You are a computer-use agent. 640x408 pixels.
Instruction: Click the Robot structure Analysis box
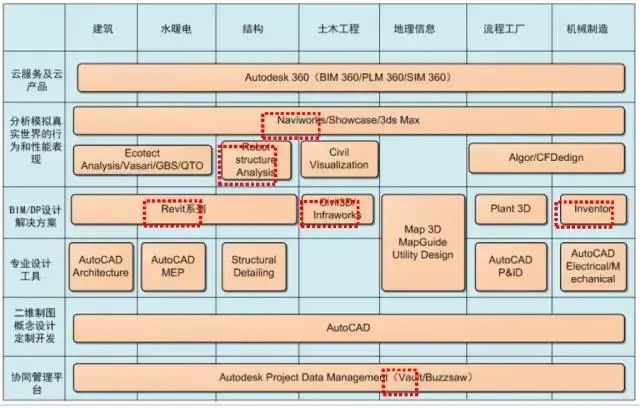256,160
